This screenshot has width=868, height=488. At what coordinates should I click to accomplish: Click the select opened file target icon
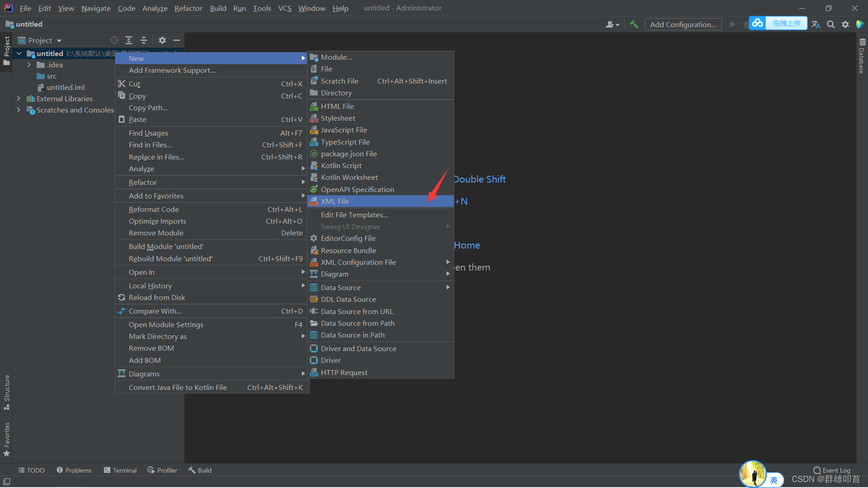click(114, 40)
